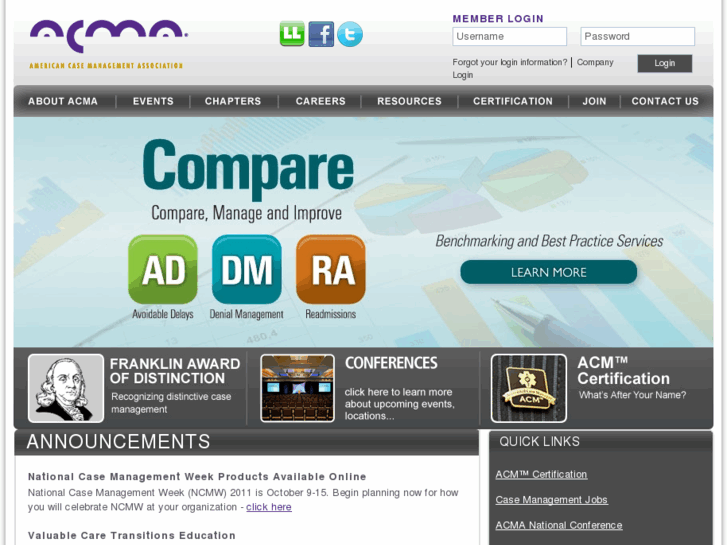The width and height of the screenshot is (727, 545).
Task: Open the JOIN menu item
Action: pyautogui.click(x=594, y=101)
